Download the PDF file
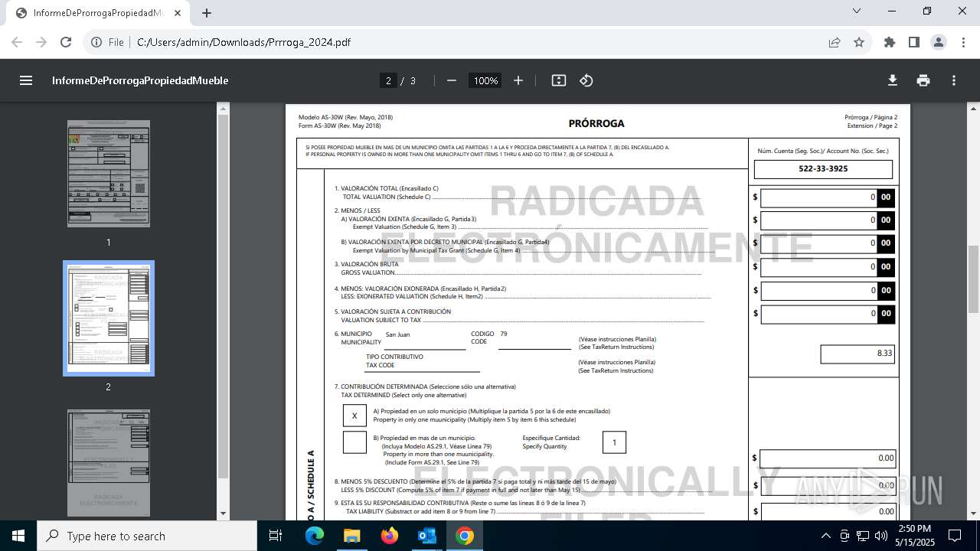This screenshot has width=980, height=551. [x=892, y=80]
